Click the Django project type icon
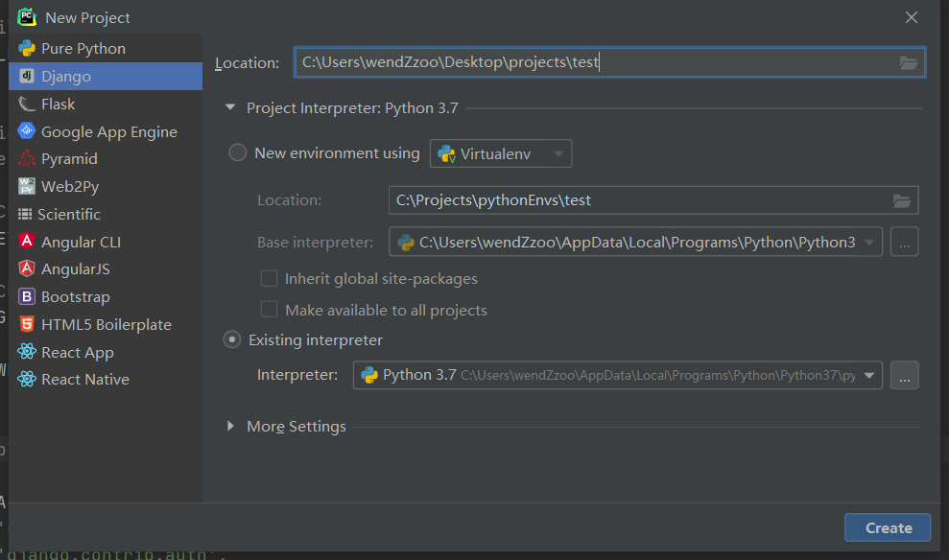The image size is (949, 560). coord(27,76)
